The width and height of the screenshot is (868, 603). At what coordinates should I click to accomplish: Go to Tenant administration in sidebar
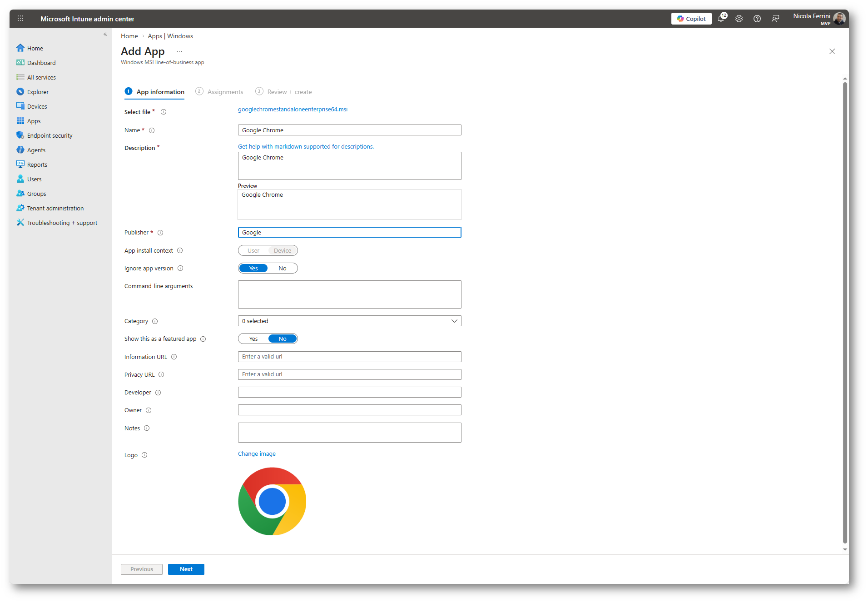(x=55, y=208)
